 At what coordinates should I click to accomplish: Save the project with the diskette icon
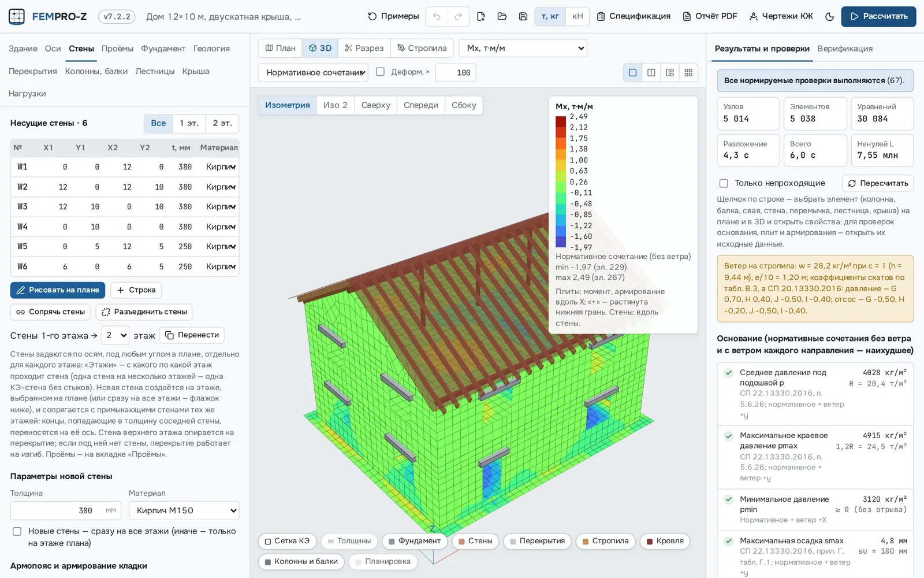pos(523,17)
